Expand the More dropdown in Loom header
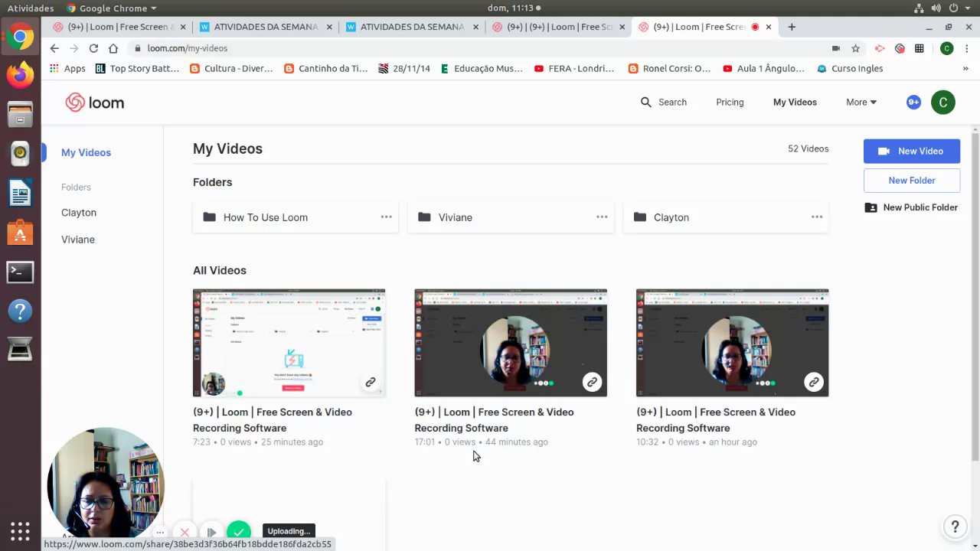 pos(861,102)
